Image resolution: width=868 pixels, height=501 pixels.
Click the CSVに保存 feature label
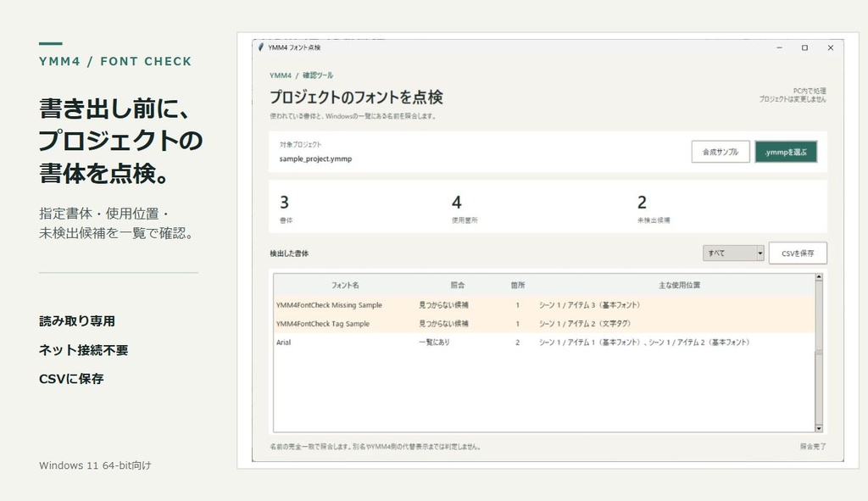coord(71,379)
